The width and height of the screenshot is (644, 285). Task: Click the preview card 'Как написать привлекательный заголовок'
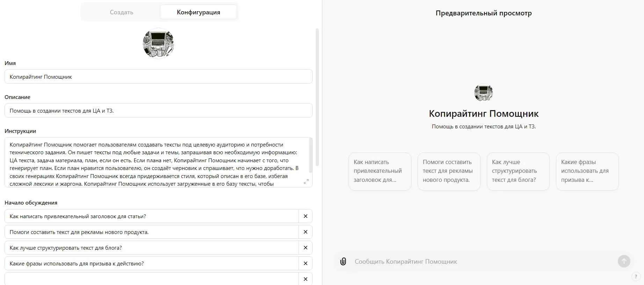(x=380, y=171)
